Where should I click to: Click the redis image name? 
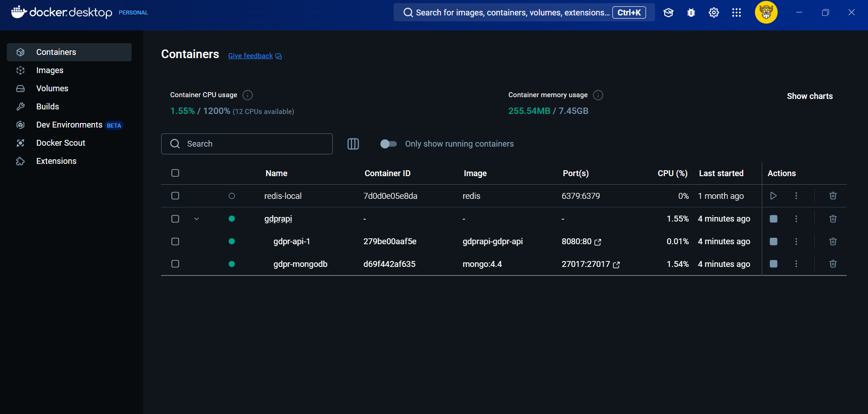(x=471, y=196)
